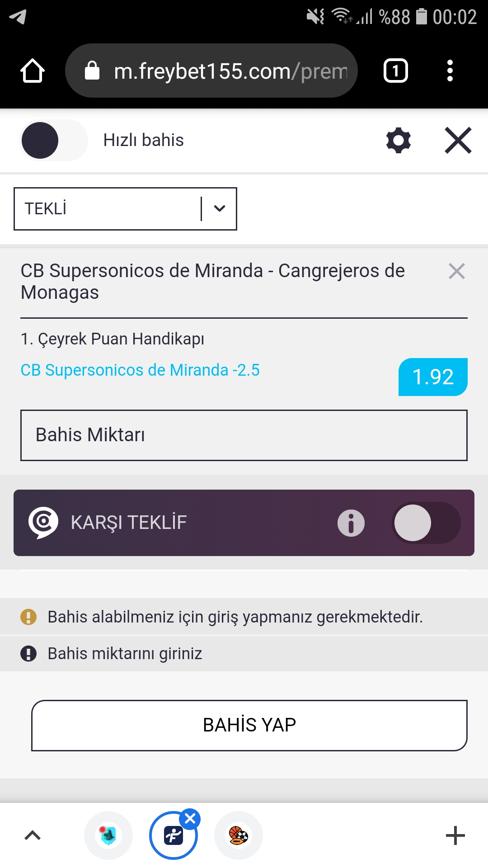
Task: Add new item with plus icon
Action: [x=455, y=835]
